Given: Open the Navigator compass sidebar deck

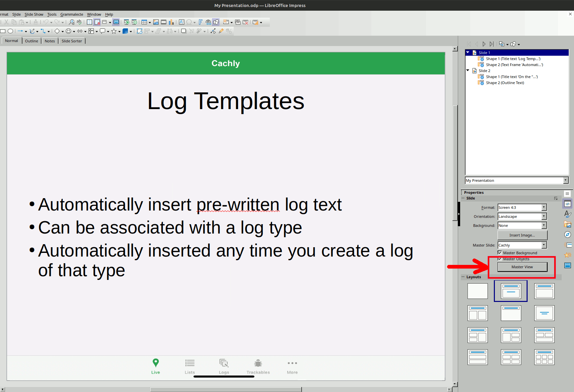Looking at the screenshot, I should [x=568, y=235].
